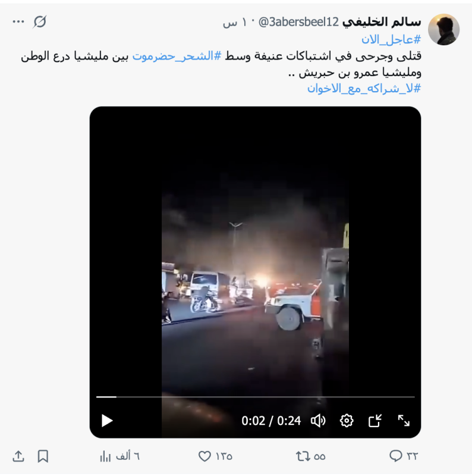This screenshot has width=472, height=476.
Task: Like the tweet with 135 likes
Action: 215,456
